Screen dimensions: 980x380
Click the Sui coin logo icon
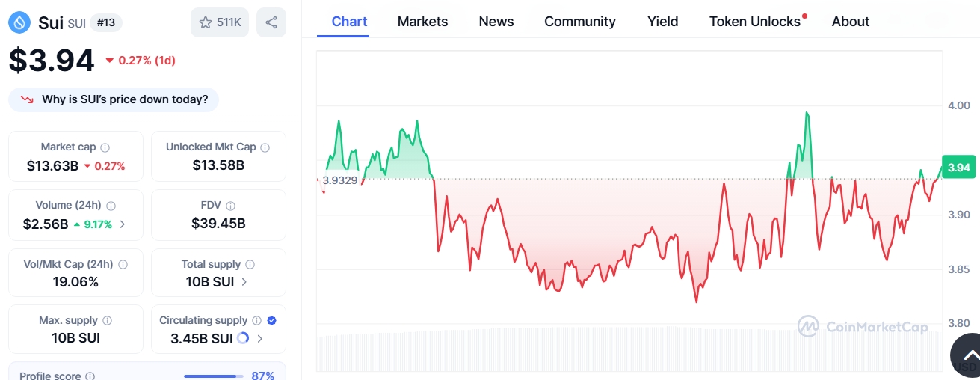(20, 22)
